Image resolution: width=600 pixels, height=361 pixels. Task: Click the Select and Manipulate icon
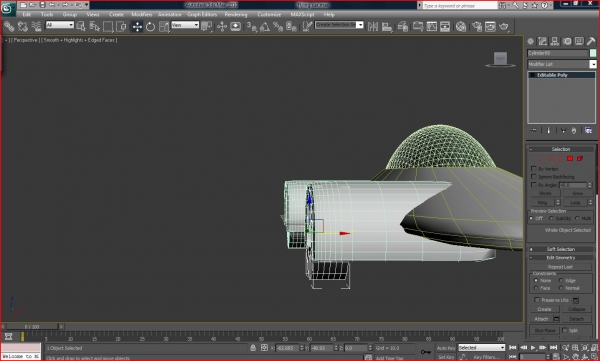coord(222,26)
